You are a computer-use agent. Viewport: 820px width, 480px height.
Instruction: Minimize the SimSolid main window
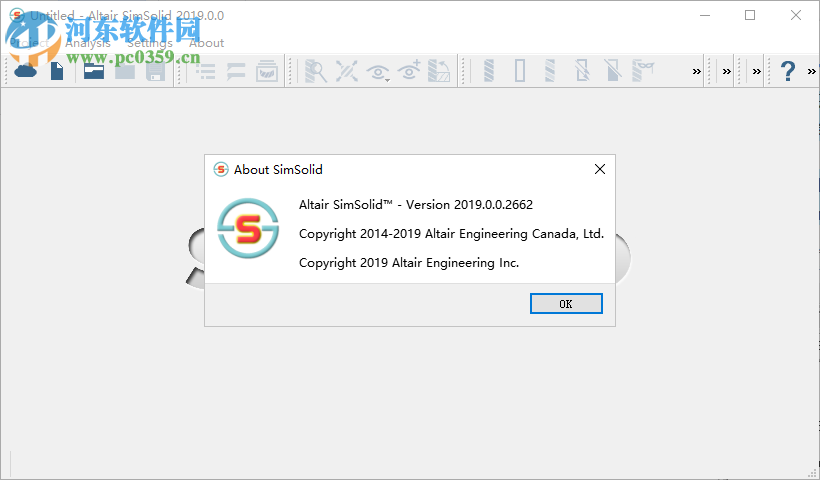coord(705,15)
